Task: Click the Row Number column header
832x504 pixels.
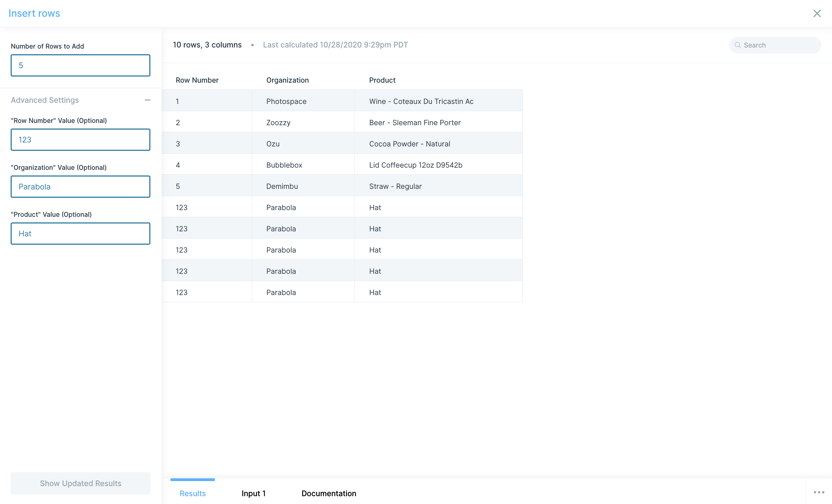Action: (197, 80)
